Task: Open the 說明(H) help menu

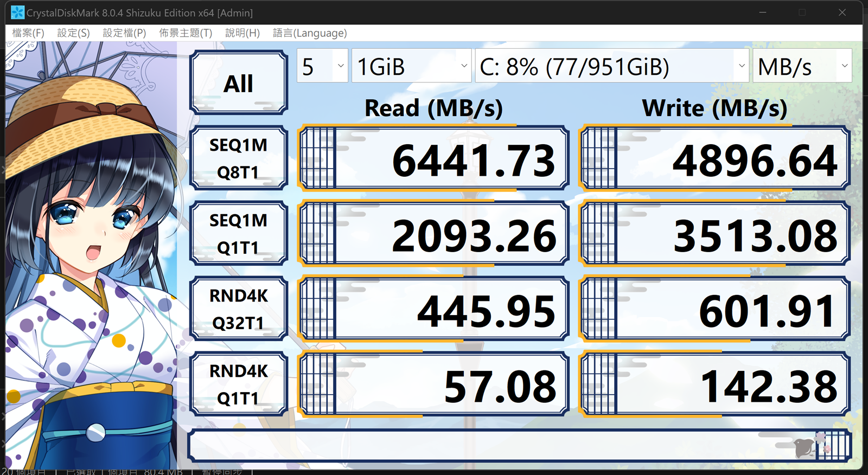Action: (242, 33)
